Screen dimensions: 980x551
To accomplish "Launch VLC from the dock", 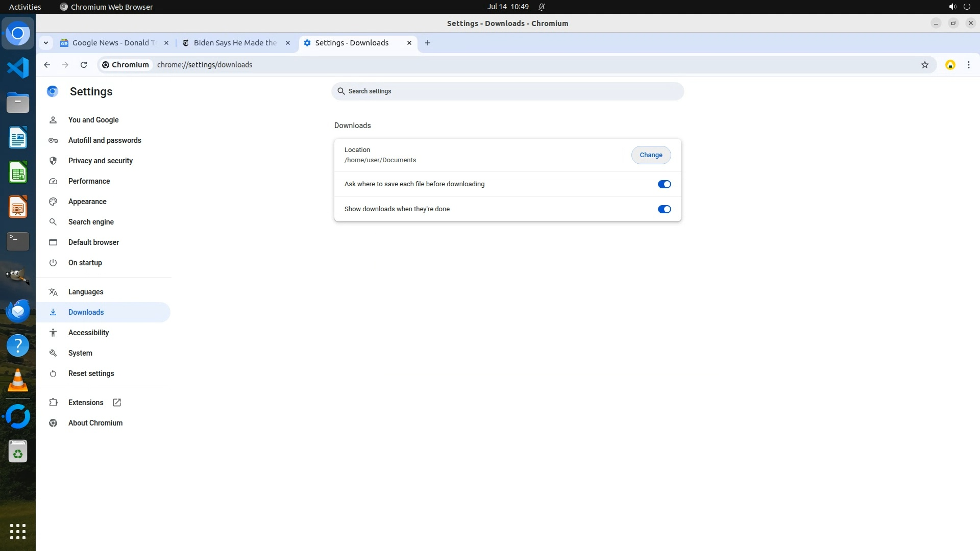I will point(18,381).
